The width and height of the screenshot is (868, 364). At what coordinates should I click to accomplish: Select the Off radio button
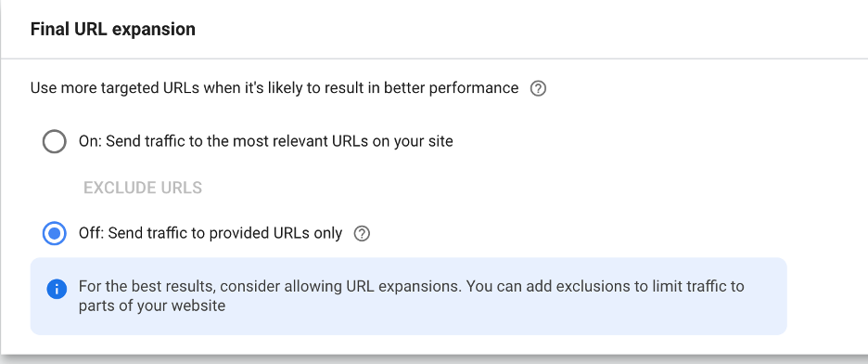point(54,234)
